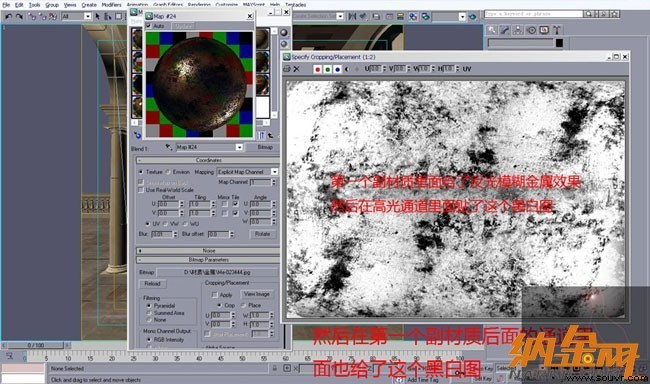Open the Layer Manager icon
This screenshot has width=650, height=384.
376,17
